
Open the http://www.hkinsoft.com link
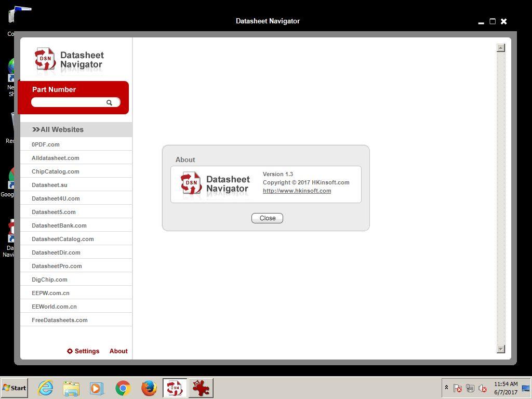(297, 191)
